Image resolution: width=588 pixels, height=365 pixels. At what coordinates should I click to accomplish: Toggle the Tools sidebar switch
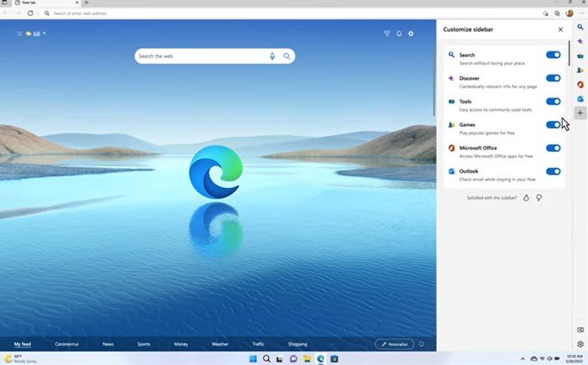click(553, 102)
